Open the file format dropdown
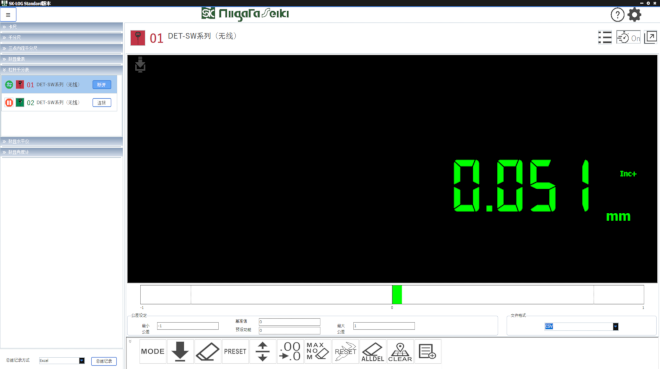The height and width of the screenshot is (369, 660). tap(615, 327)
